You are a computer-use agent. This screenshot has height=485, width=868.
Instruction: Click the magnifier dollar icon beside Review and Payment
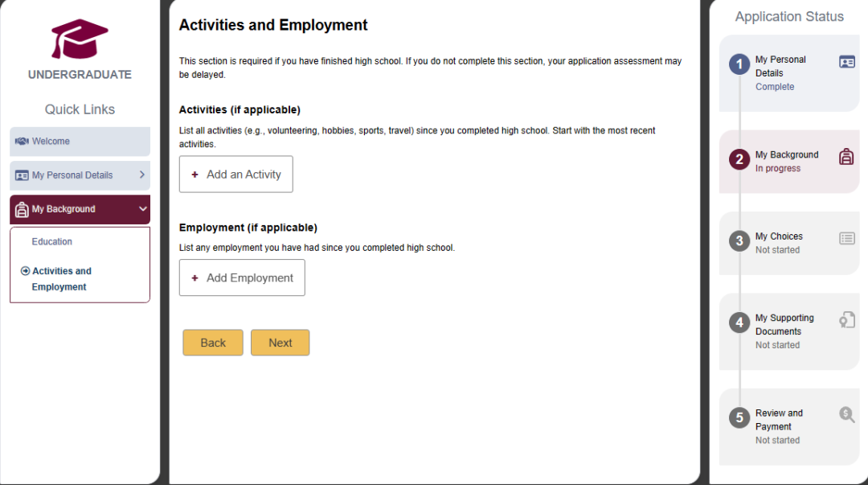coord(846,414)
